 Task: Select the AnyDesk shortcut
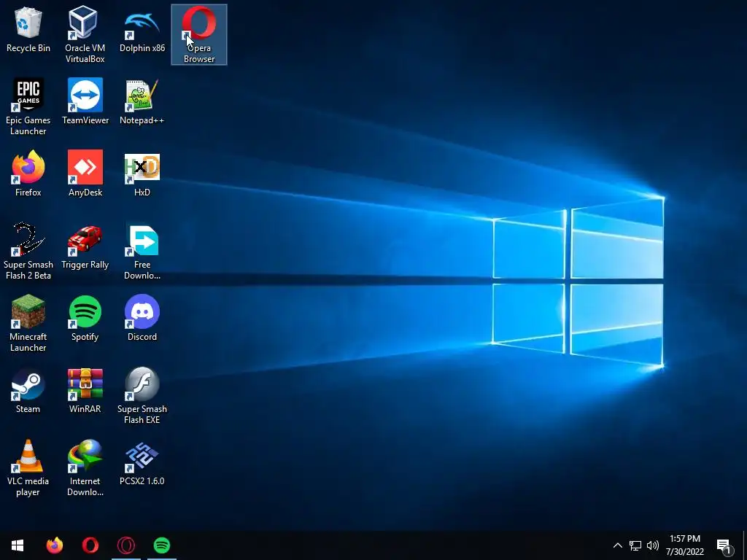click(85, 174)
